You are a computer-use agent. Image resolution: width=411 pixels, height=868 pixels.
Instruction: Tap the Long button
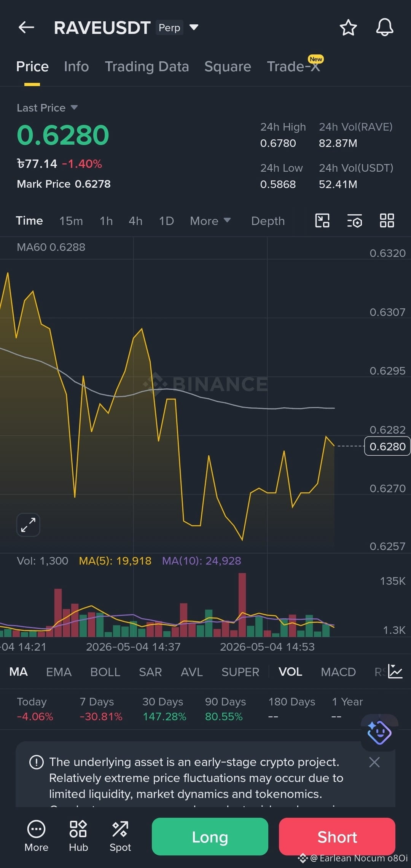210,837
